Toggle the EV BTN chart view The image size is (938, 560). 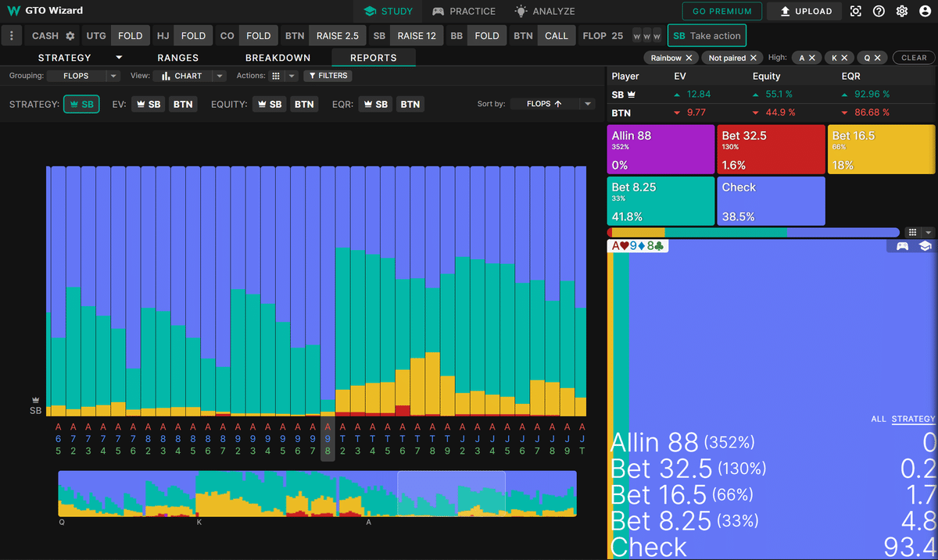coord(183,104)
